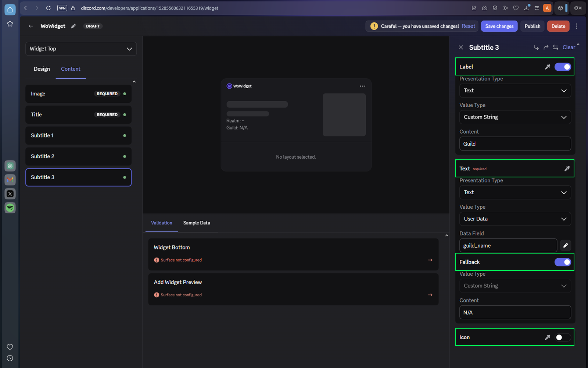Click the Save changes button

(499, 26)
